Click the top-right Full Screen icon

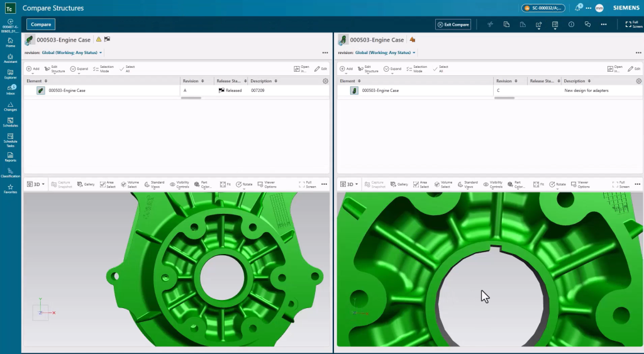pos(634,25)
